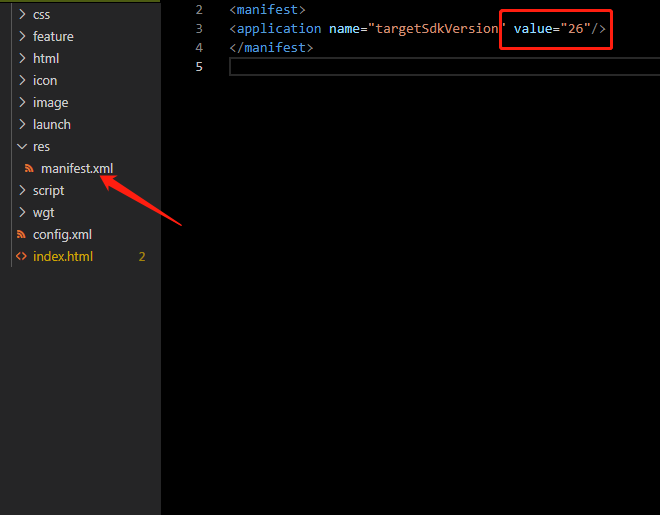Open index.html file name
The width and height of the screenshot is (660, 515).
[63, 256]
